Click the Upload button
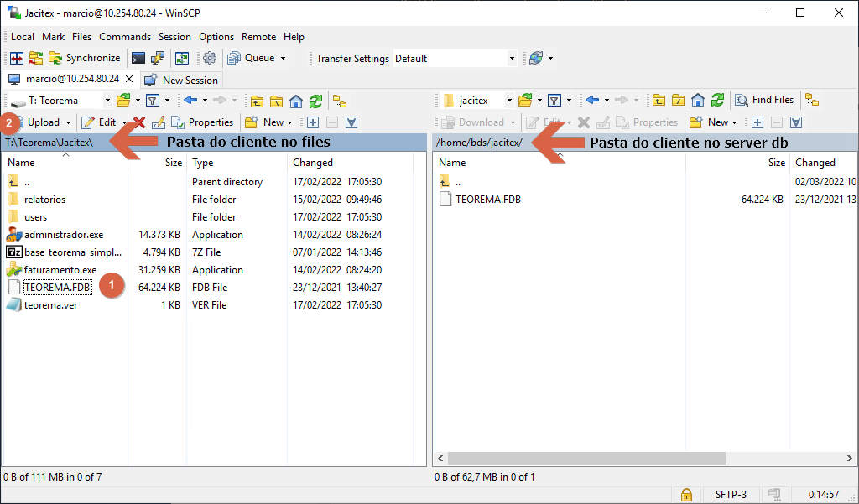 [x=39, y=122]
